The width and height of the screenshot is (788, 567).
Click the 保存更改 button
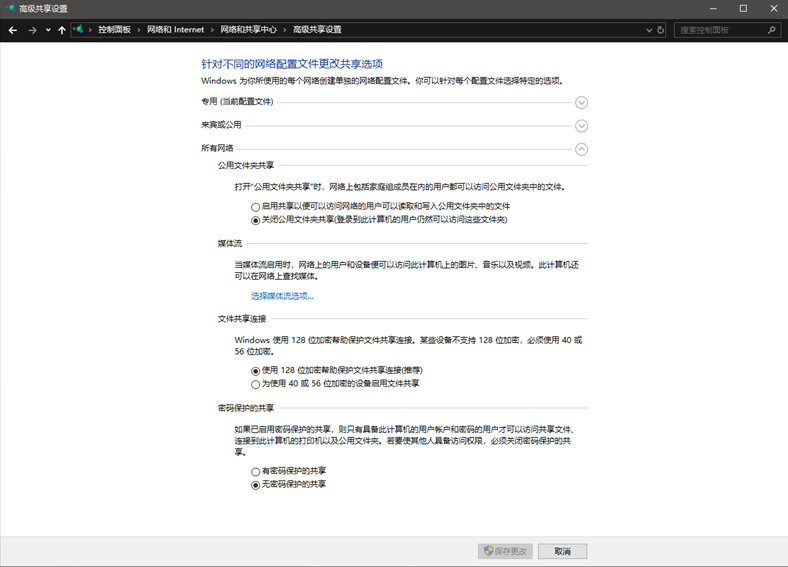[505, 551]
